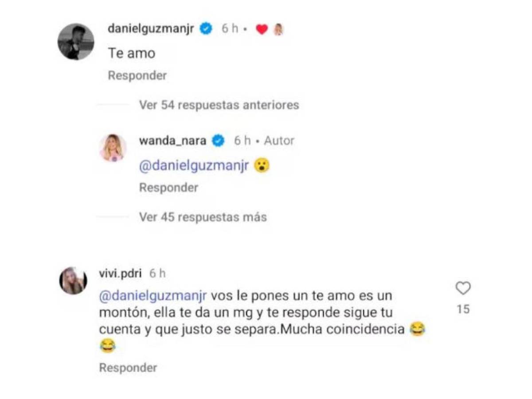Click the red heart reaction beside danielguzmanjr's timestamp
Image resolution: width=532 pixels, height=399 pixels.
(262, 28)
